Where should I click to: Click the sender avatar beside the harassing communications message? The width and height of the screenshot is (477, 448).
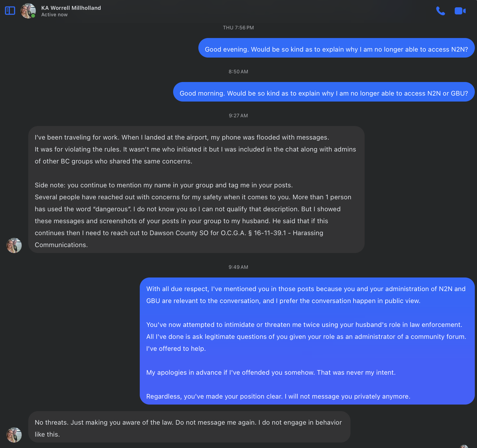(14, 245)
